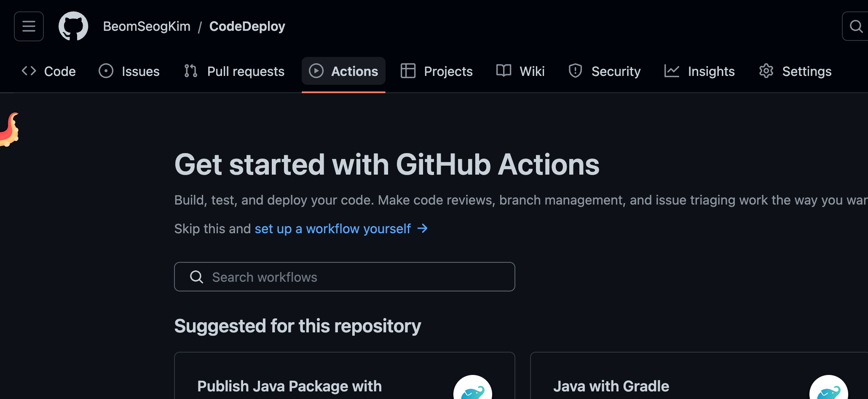
Task: Click the search button in the header
Action: click(855, 26)
